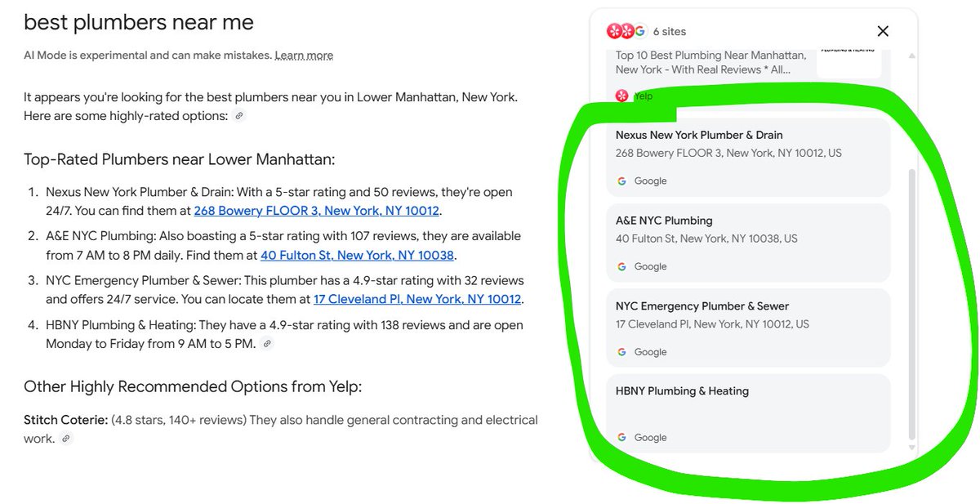Open 268 Bowery FLOOR 3 address link
This screenshot has height=504, width=980.
pos(317,211)
